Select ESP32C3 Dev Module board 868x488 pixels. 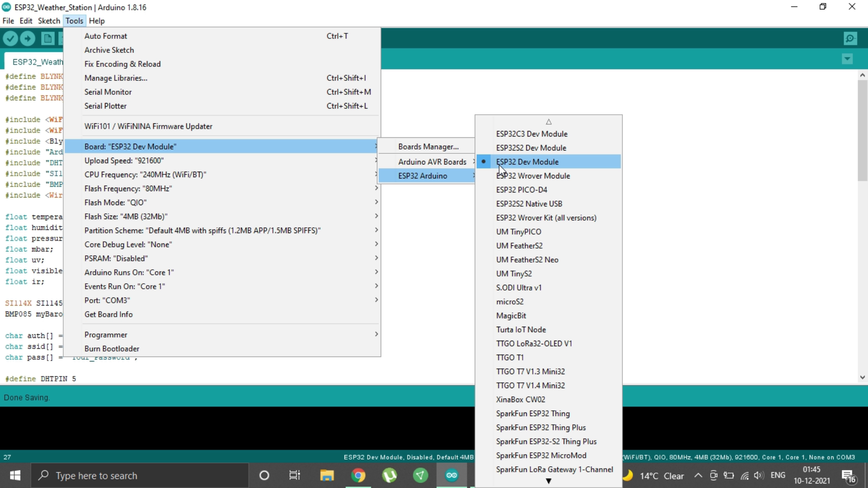(x=549, y=134)
